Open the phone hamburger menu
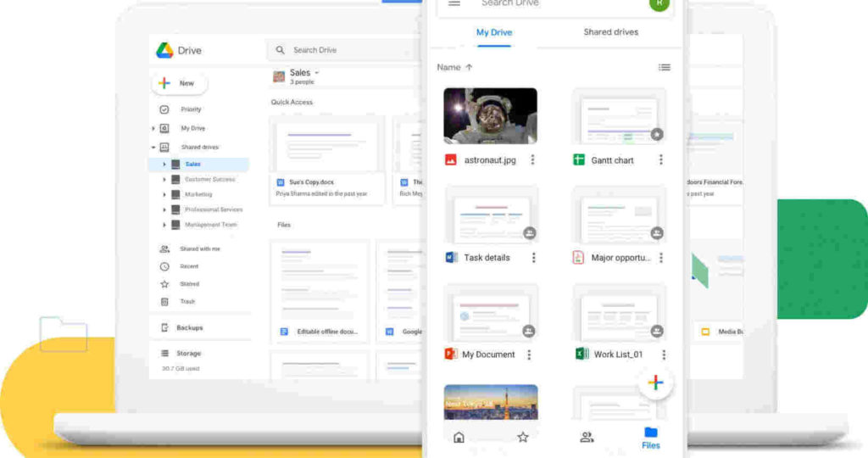The width and height of the screenshot is (868, 458). point(454,3)
